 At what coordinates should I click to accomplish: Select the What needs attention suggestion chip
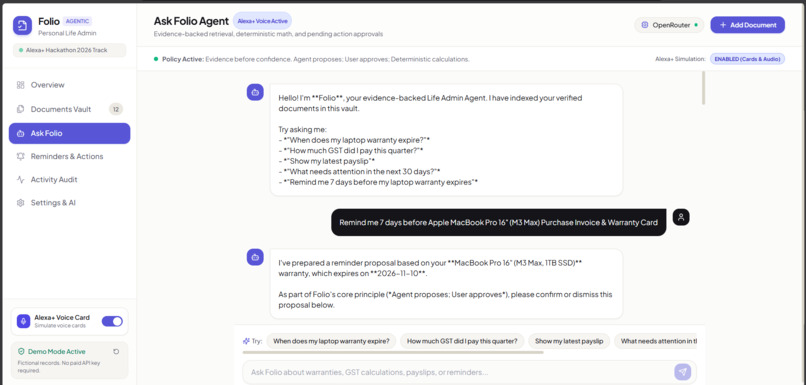click(655, 341)
